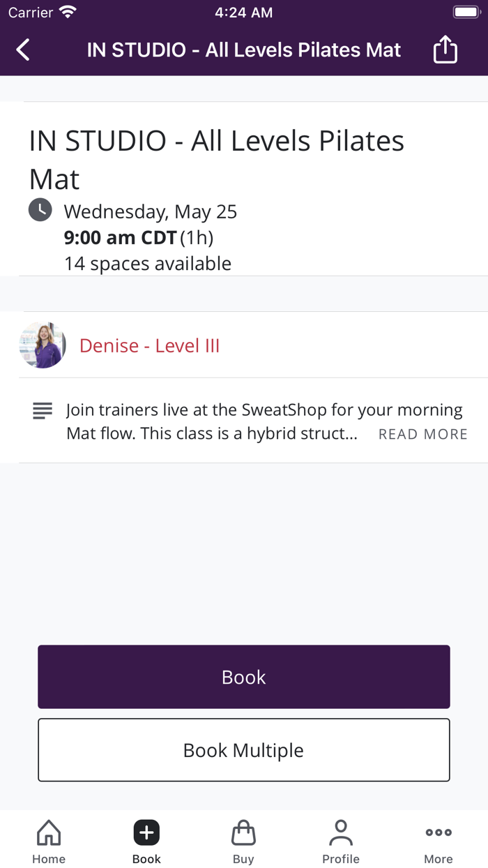
Task: Tap the Home house icon
Action: 49,832
